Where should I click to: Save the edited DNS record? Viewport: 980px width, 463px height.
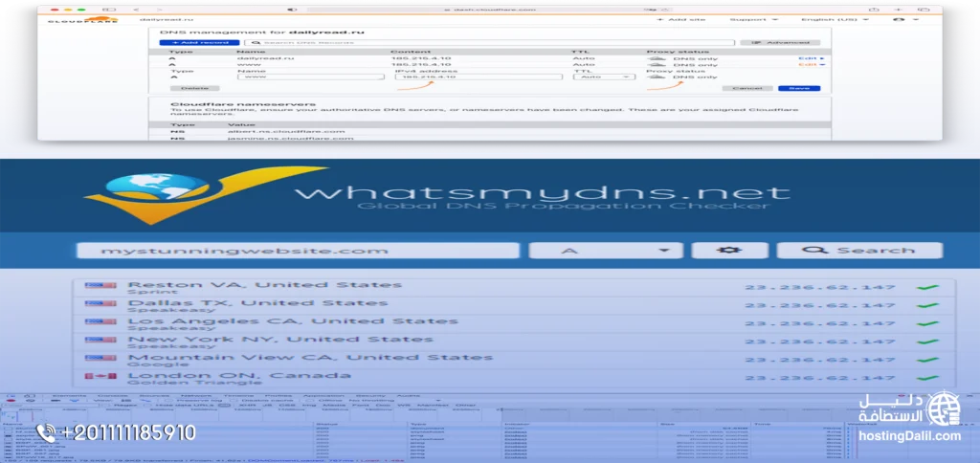799,89
